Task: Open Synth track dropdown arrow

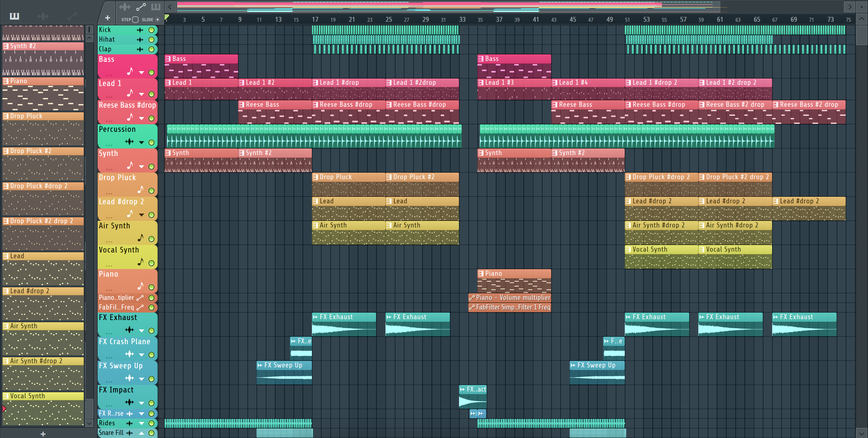Action: 142,167
